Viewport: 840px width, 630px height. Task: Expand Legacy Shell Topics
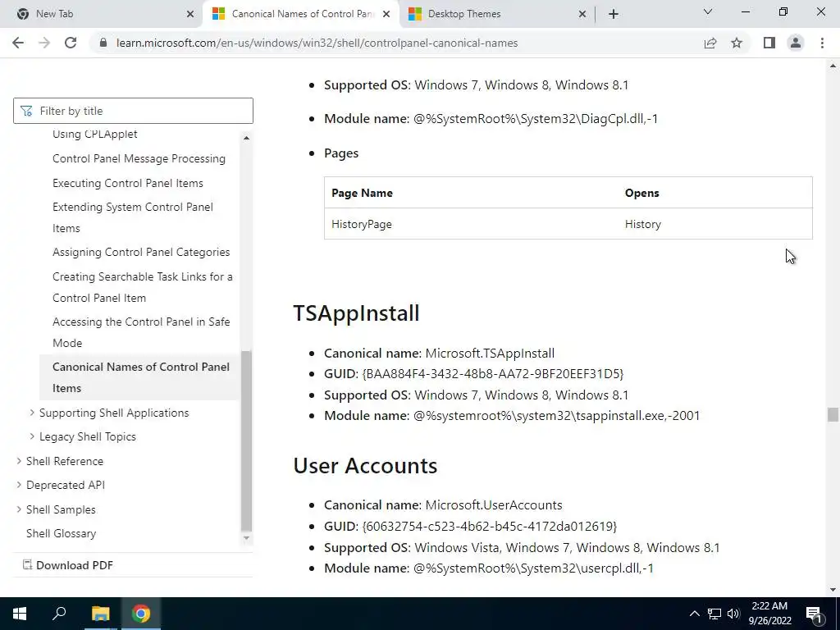tap(32, 436)
